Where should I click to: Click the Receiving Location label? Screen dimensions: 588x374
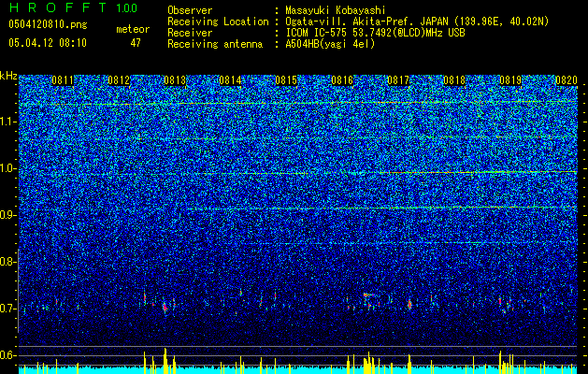[218, 22]
